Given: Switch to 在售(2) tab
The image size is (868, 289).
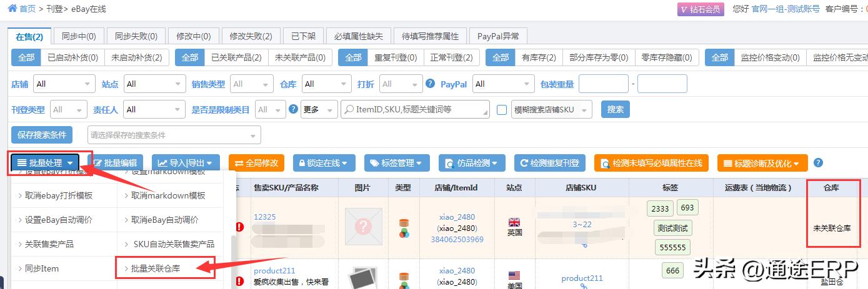Looking at the screenshot, I should tap(29, 36).
